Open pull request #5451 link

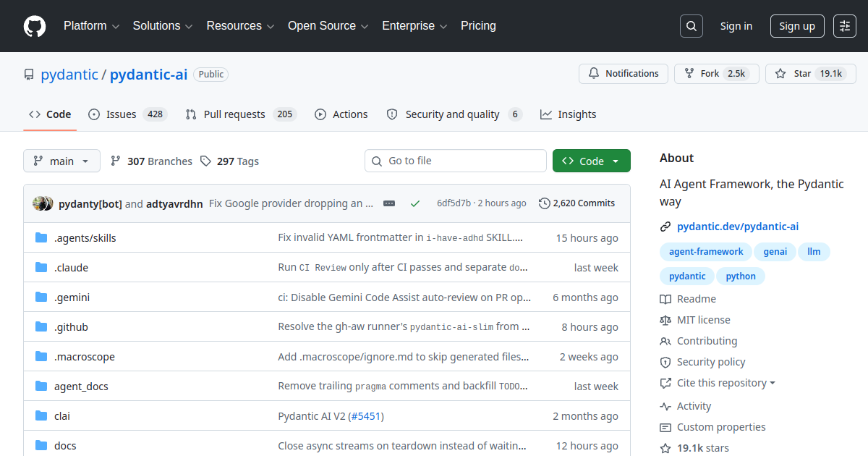coord(366,416)
